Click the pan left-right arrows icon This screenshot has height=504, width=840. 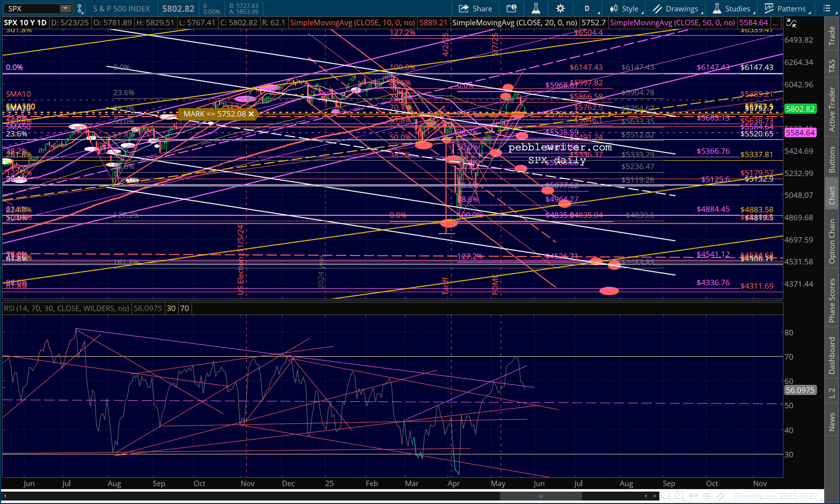coord(694,496)
